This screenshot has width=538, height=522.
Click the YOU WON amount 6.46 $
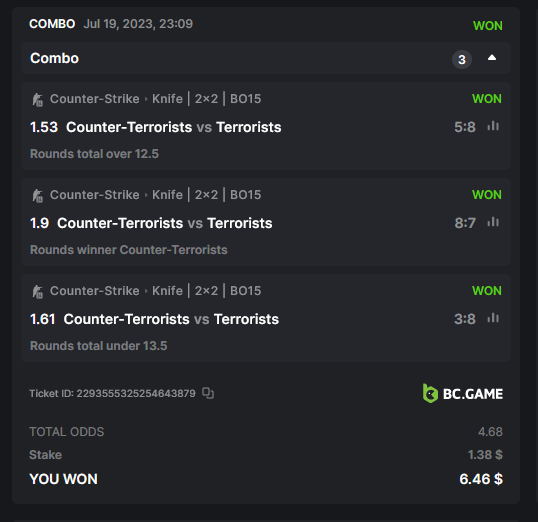click(481, 479)
